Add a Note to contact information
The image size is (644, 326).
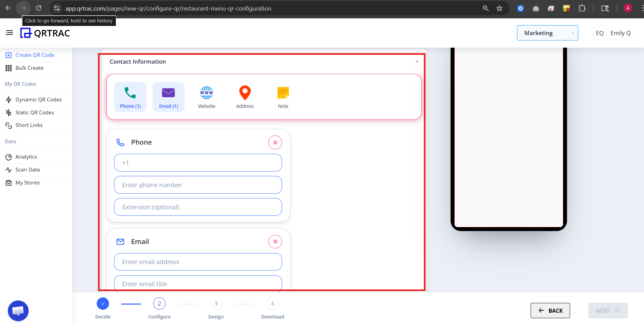(x=283, y=97)
